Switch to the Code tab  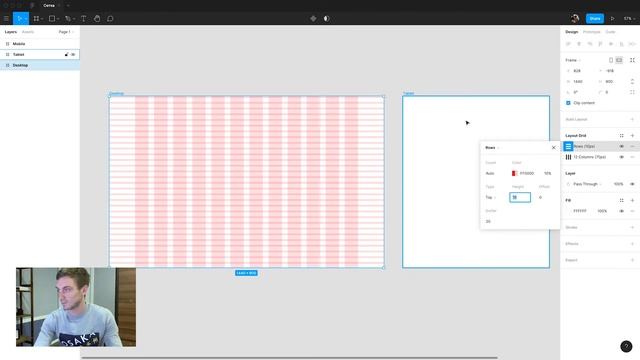click(610, 32)
